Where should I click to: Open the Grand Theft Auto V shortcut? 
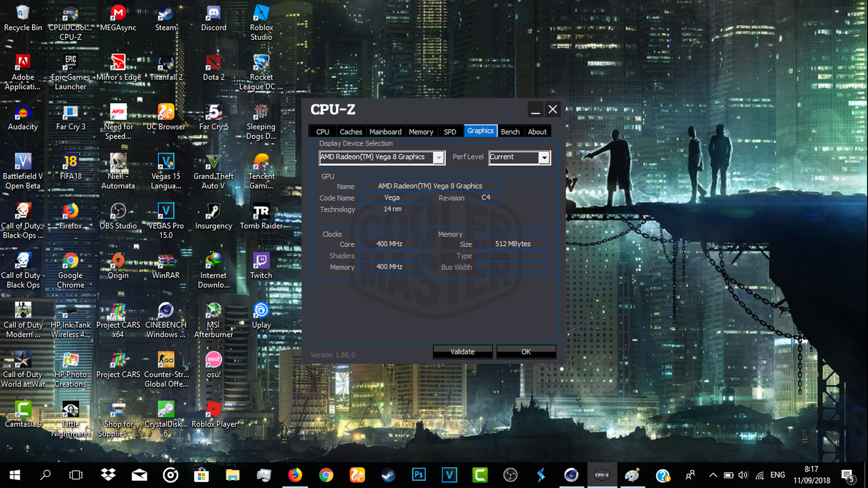(x=213, y=171)
